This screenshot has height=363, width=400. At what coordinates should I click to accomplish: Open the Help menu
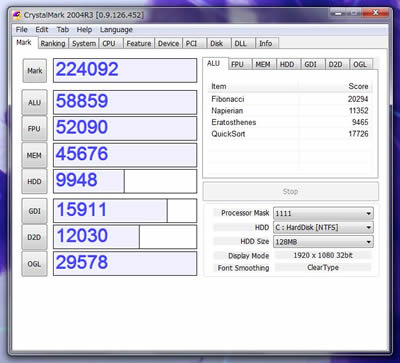coord(84,30)
